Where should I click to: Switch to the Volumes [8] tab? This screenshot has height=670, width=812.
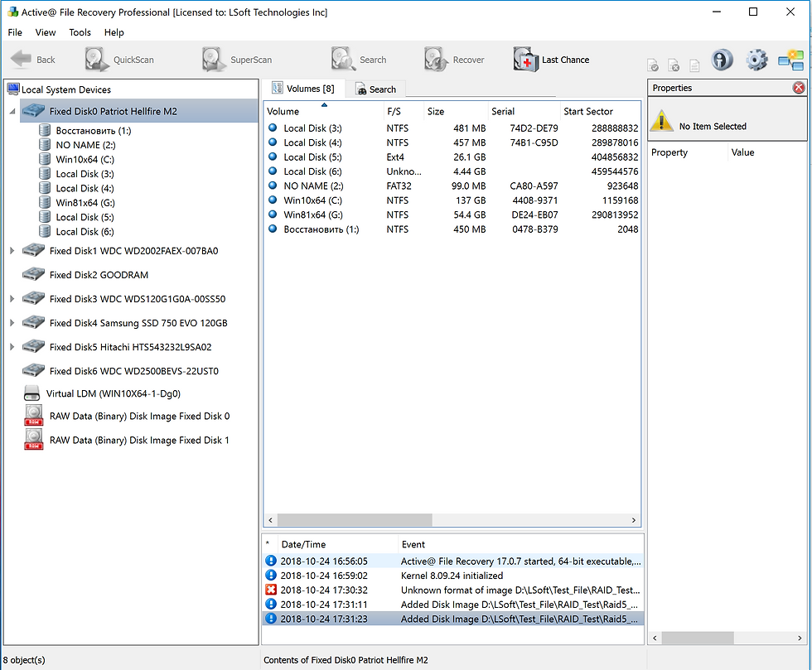pyautogui.click(x=303, y=89)
